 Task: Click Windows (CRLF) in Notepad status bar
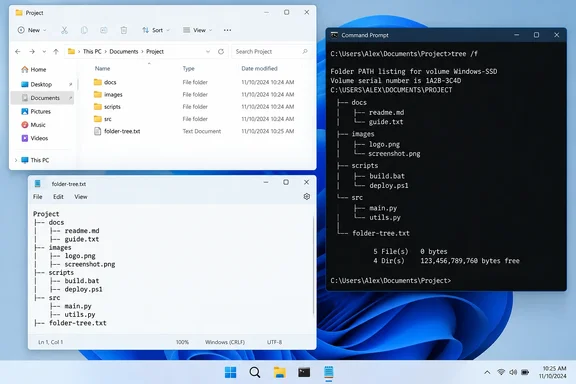[225, 342]
